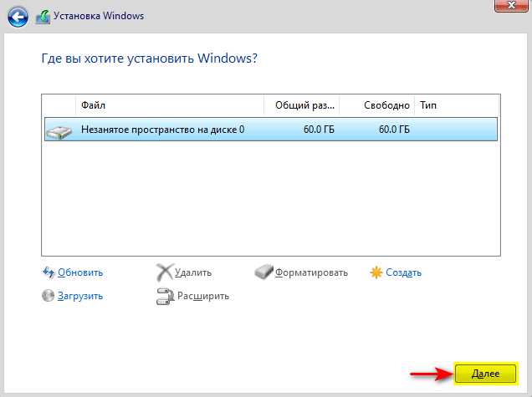Open the Загрузить driver link
The height and width of the screenshot is (397, 532).
(x=80, y=296)
